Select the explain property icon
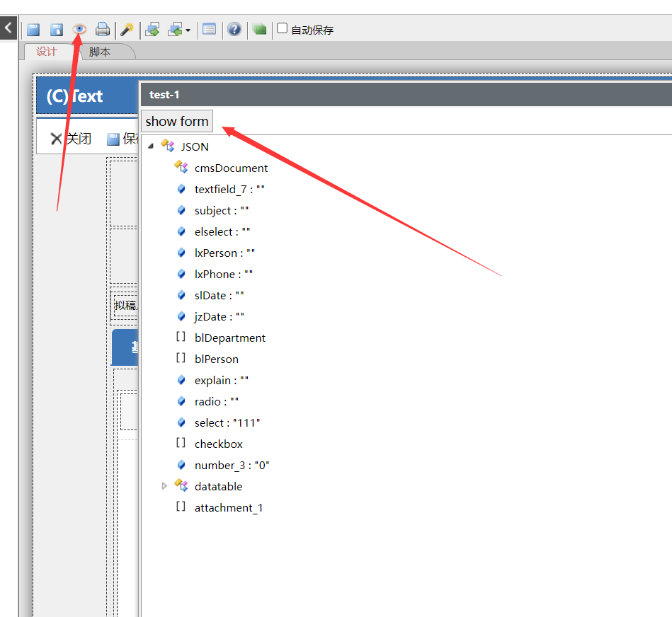This screenshot has width=672, height=617. (181, 380)
